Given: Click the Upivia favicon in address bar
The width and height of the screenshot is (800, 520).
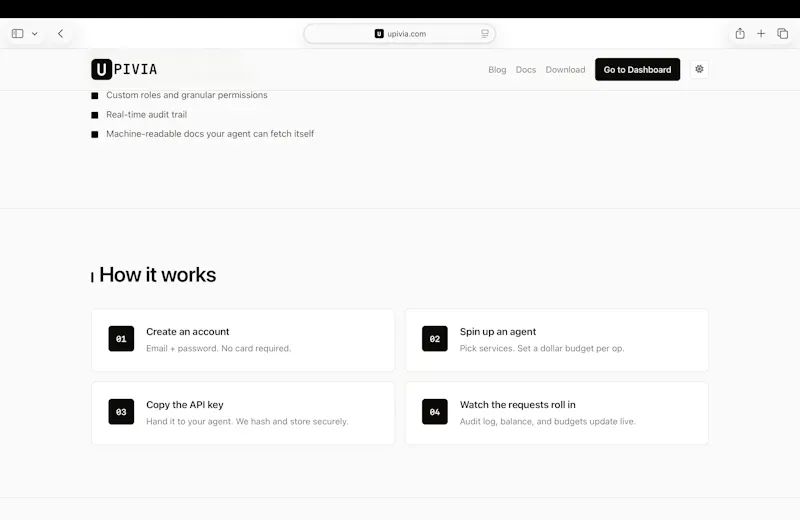Looking at the screenshot, I should coord(379,34).
